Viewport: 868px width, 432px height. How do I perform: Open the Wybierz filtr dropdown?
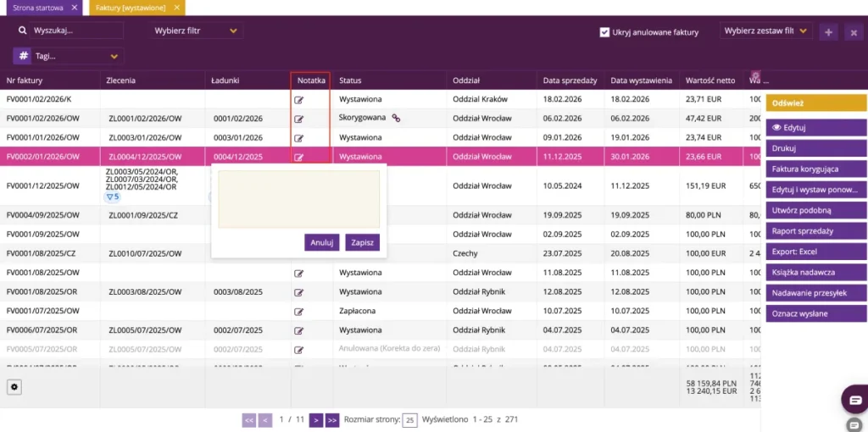pyautogui.click(x=197, y=31)
